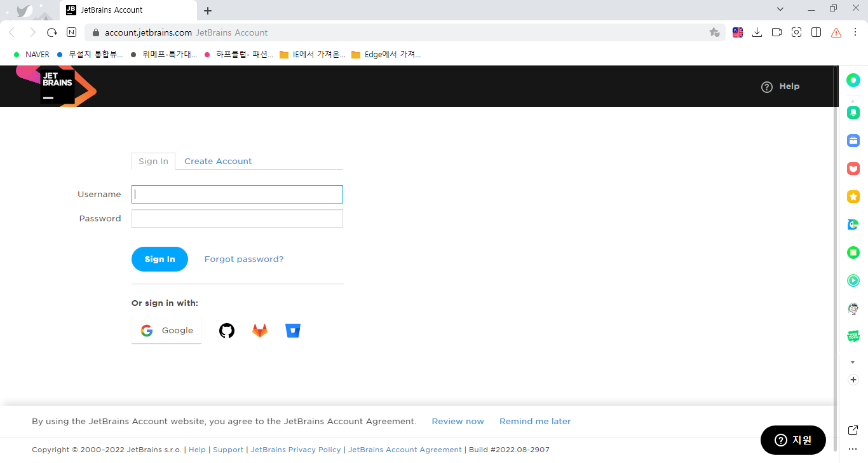Open the teal play-button sidebar icon
Viewport: 868px width, 463px height.
pos(853,280)
